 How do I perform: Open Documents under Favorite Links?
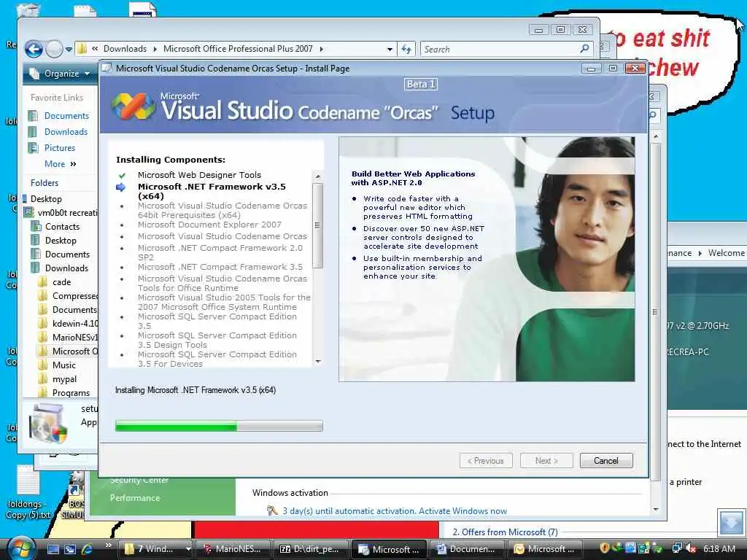[66, 116]
